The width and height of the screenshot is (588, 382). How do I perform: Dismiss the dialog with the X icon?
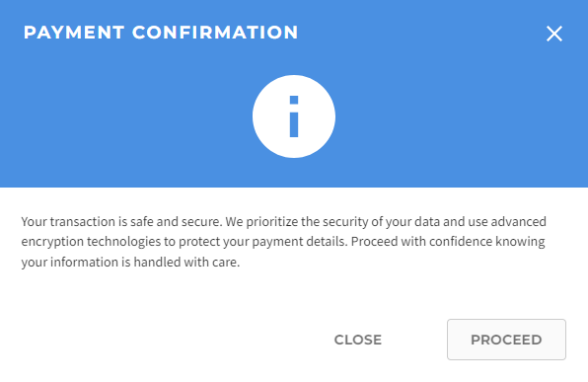click(x=553, y=34)
